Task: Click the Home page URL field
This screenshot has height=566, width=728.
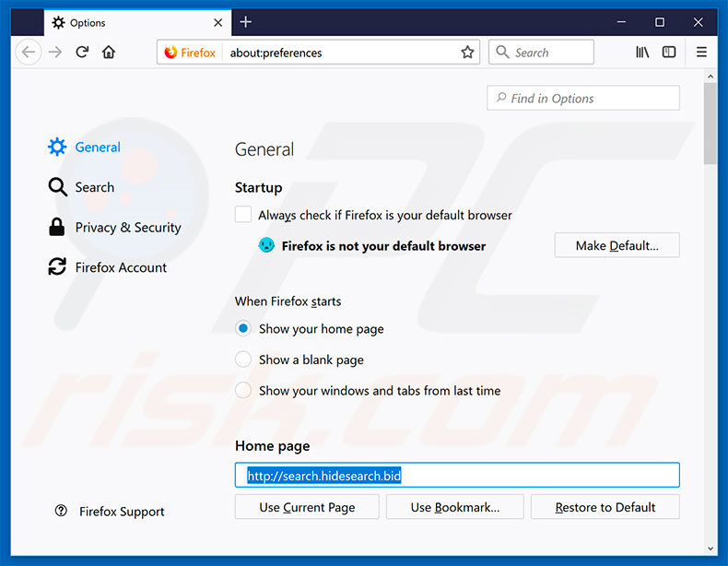Action: [457, 475]
